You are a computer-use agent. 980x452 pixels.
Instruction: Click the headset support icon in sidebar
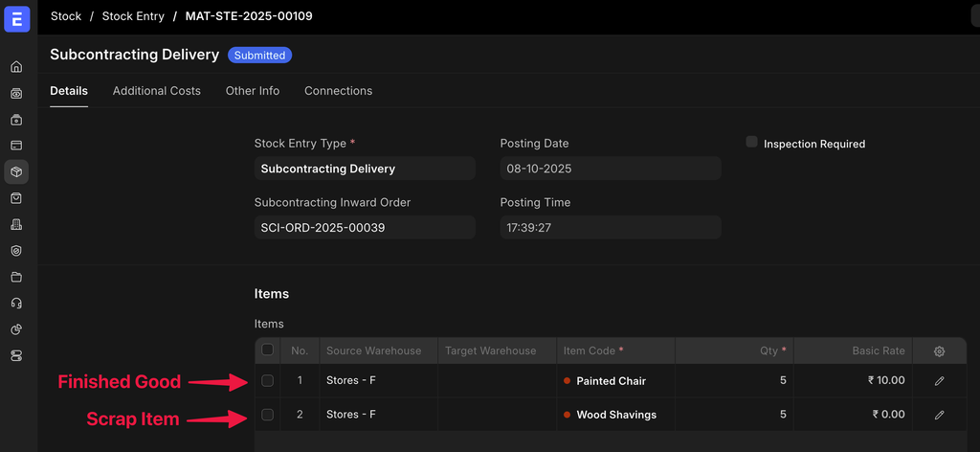[x=16, y=303]
